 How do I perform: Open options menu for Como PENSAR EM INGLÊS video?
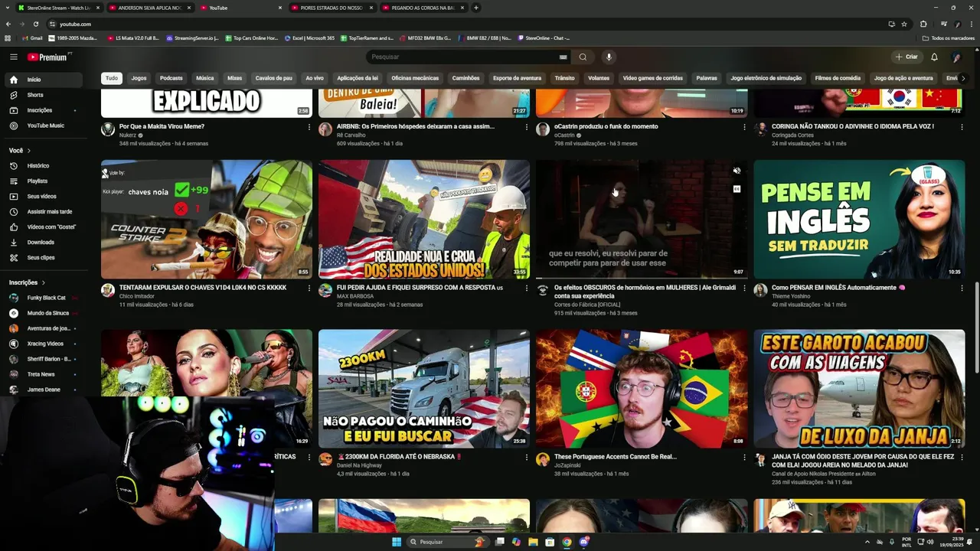coord(962,289)
